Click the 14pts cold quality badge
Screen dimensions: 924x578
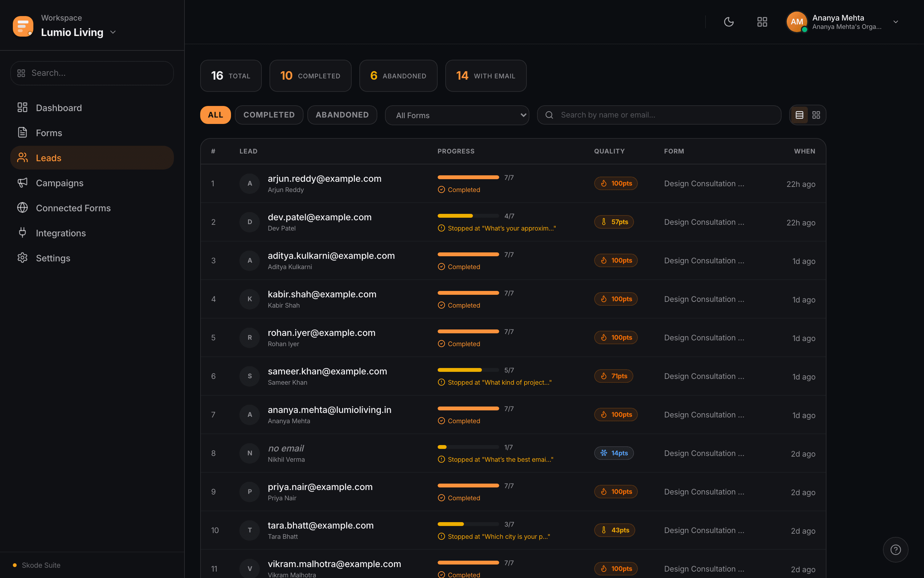coord(614,453)
